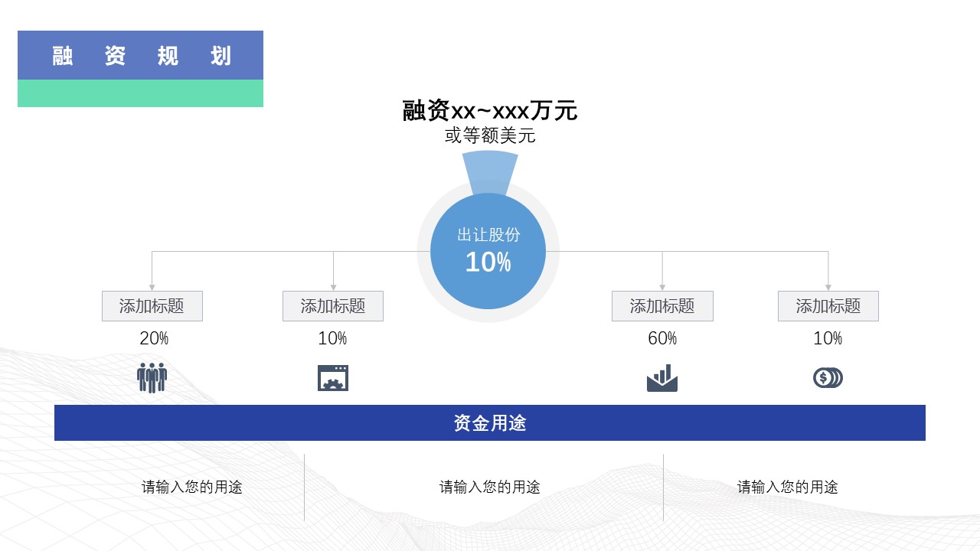Select the blue circle showing 出让股份 10%
980x551 pixels.
click(488, 250)
